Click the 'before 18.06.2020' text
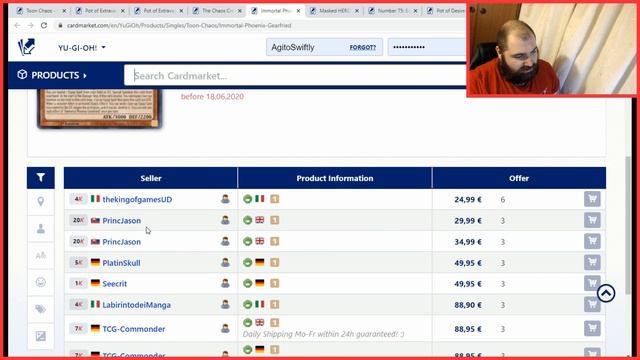Screen dimensions: 640x360 (212, 97)
